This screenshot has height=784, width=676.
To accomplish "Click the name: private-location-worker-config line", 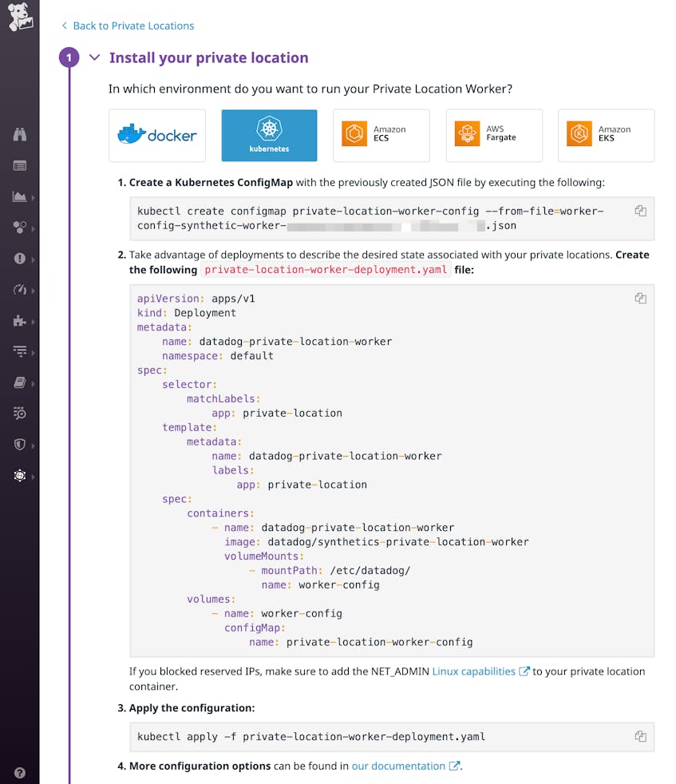I will tap(361, 642).
